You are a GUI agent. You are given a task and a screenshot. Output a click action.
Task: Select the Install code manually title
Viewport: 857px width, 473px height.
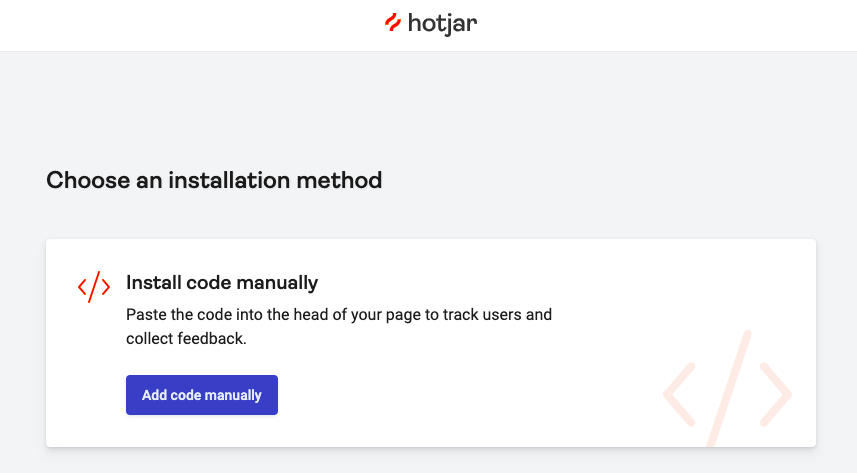(222, 283)
